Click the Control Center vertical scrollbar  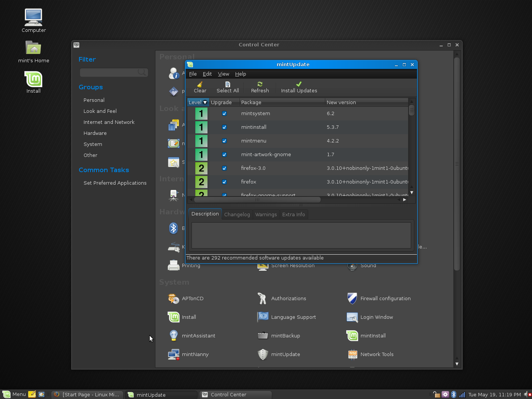click(x=457, y=163)
